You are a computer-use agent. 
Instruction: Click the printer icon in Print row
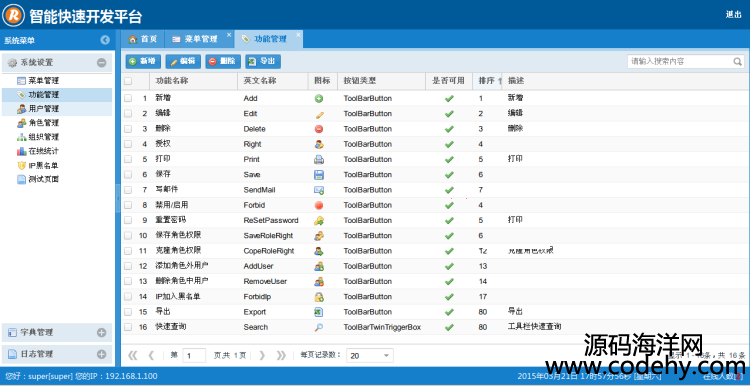tap(319, 159)
